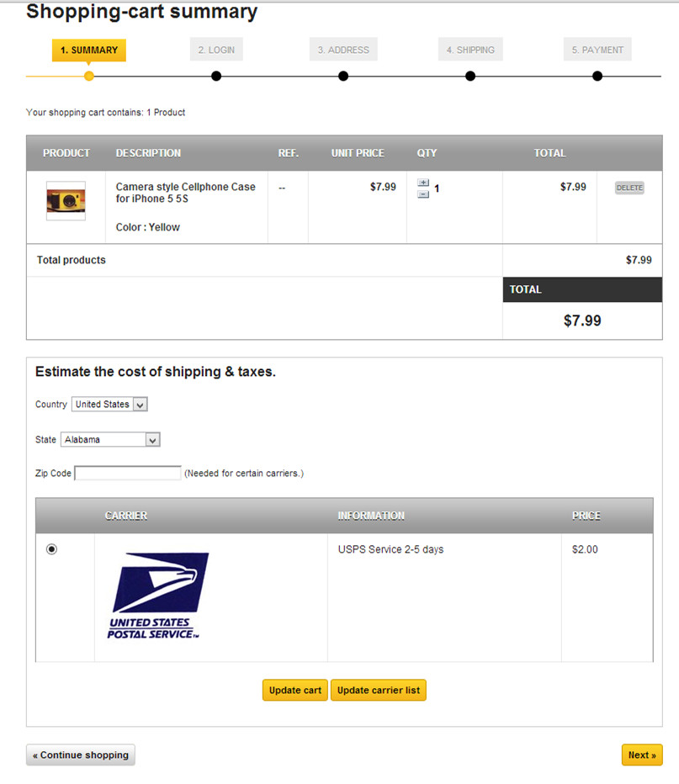Viewport: 679px width, 784px height.
Task: Proceed with the Next button
Action: click(x=642, y=755)
